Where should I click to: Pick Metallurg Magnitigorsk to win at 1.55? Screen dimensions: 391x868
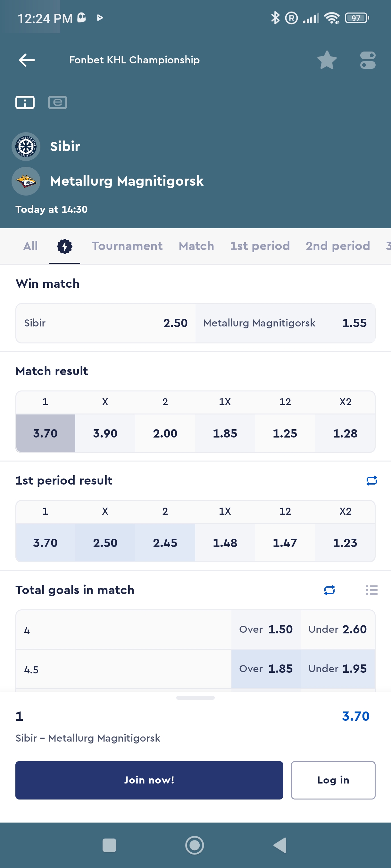tap(285, 323)
